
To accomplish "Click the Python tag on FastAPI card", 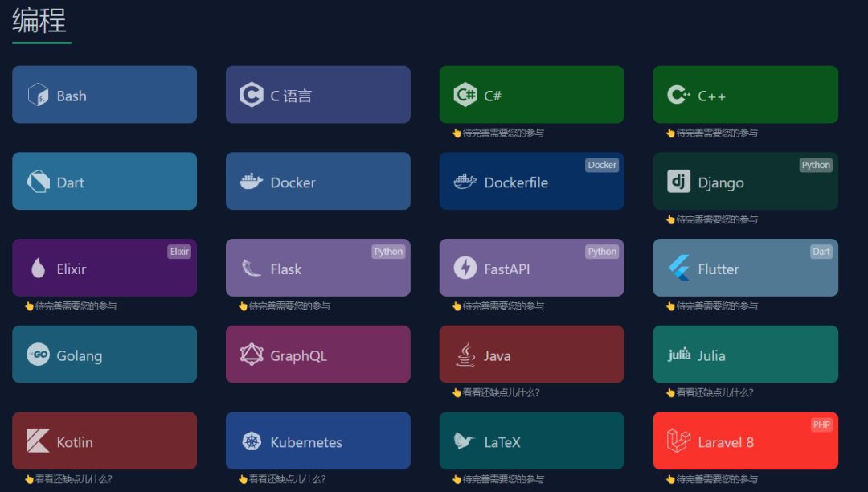I will pos(602,252).
